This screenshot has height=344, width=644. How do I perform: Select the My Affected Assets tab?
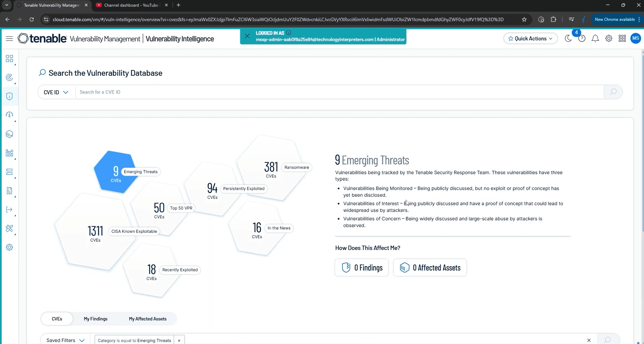pos(148,319)
